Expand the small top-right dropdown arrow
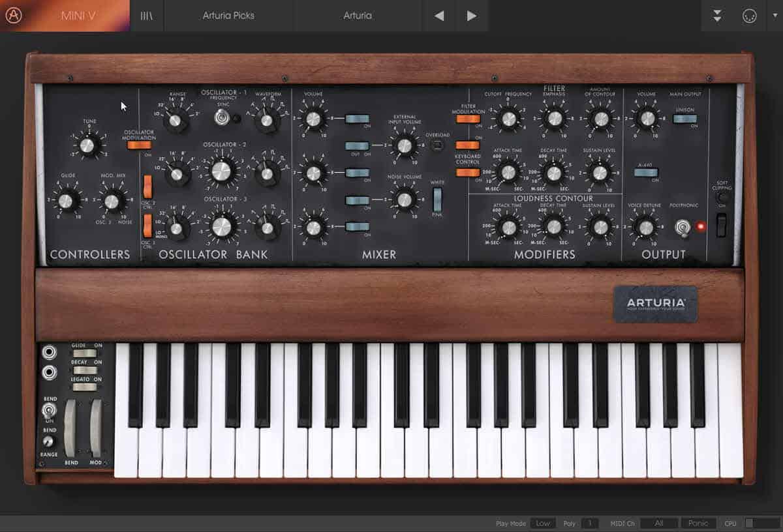This screenshot has height=532, width=783. 774,16
